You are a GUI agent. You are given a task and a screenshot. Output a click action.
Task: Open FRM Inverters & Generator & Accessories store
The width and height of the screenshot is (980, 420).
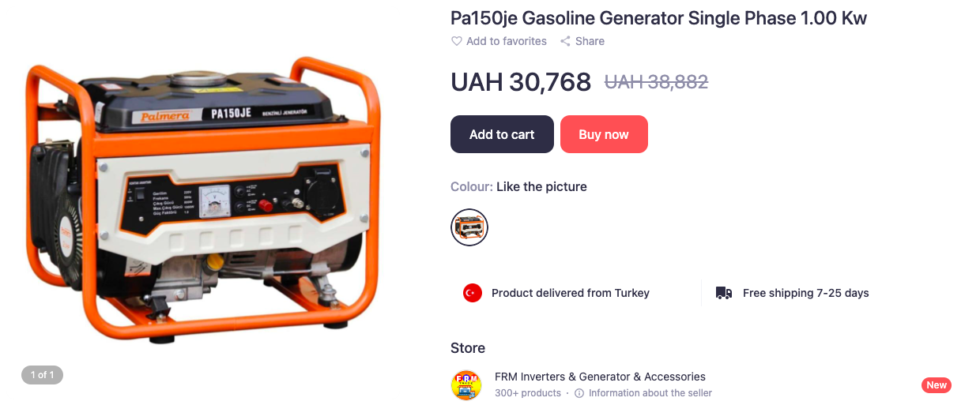coord(600,377)
